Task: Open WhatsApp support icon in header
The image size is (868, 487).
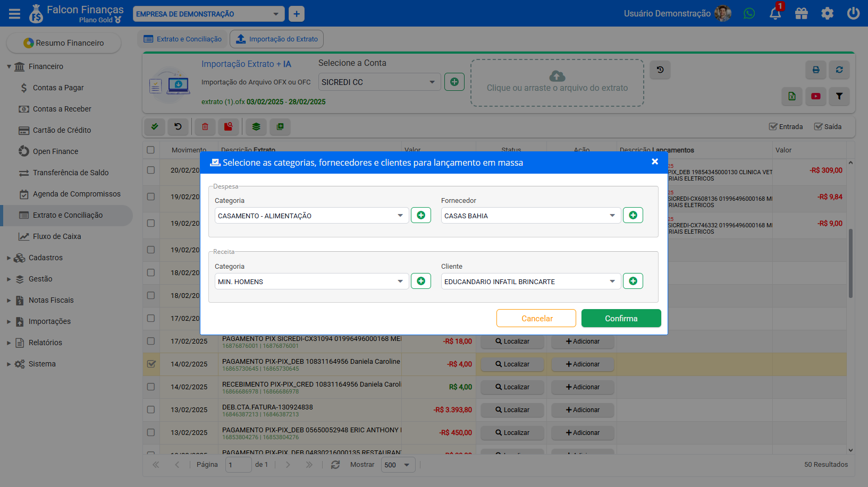Action: [749, 13]
